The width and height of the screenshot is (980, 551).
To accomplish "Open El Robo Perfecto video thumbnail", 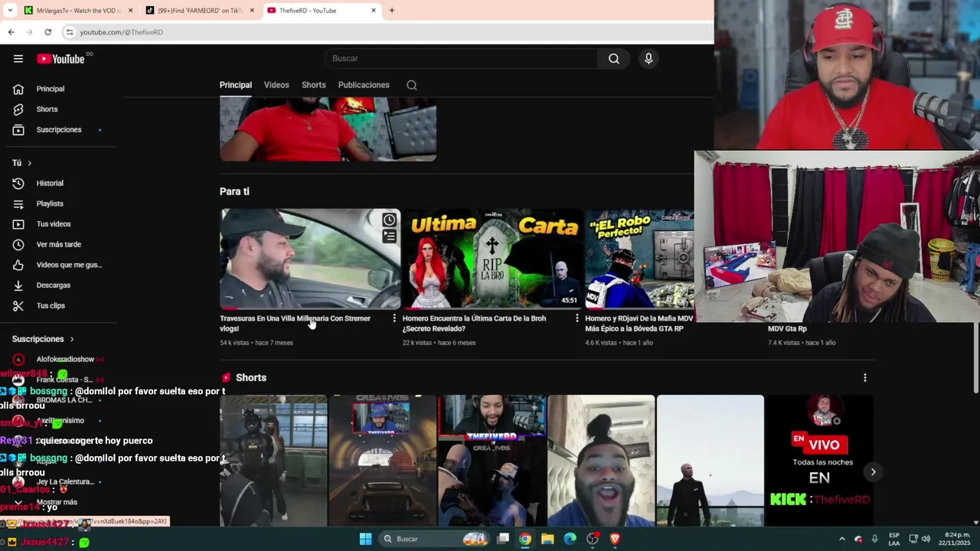I will coord(640,259).
